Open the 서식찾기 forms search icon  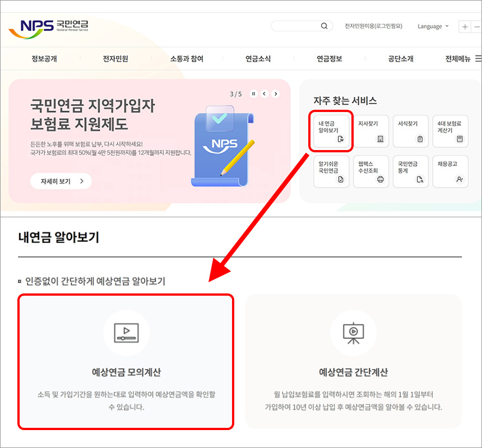(x=411, y=131)
